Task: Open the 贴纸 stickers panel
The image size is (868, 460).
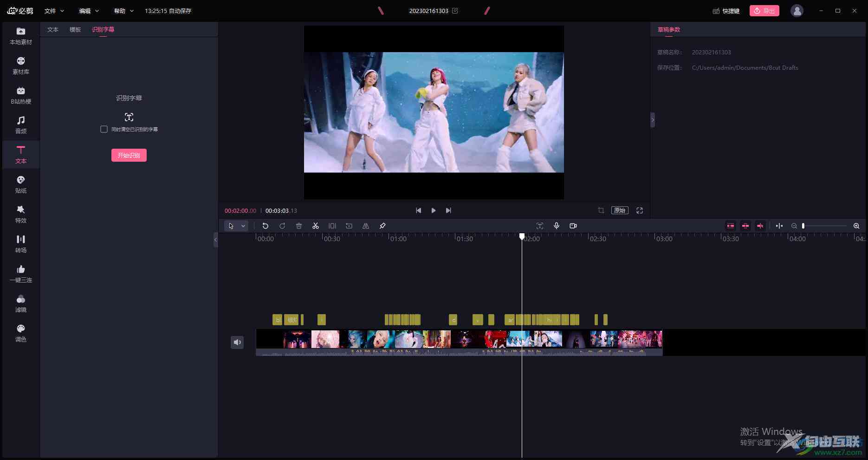Action: click(x=21, y=184)
